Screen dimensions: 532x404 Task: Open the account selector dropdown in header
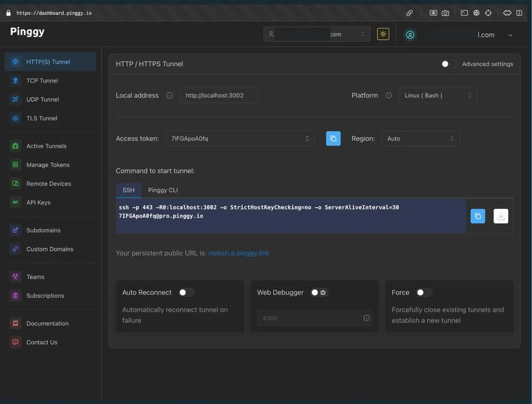click(317, 35)
